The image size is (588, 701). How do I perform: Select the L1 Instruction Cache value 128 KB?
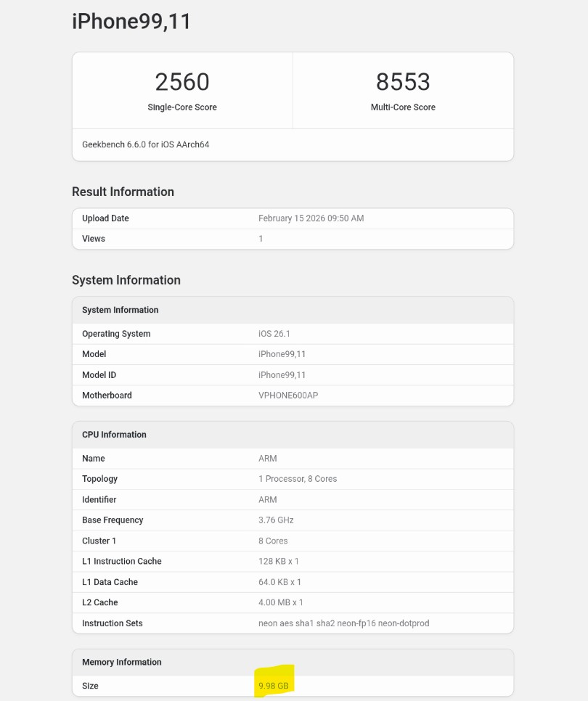tap(279, 562)
